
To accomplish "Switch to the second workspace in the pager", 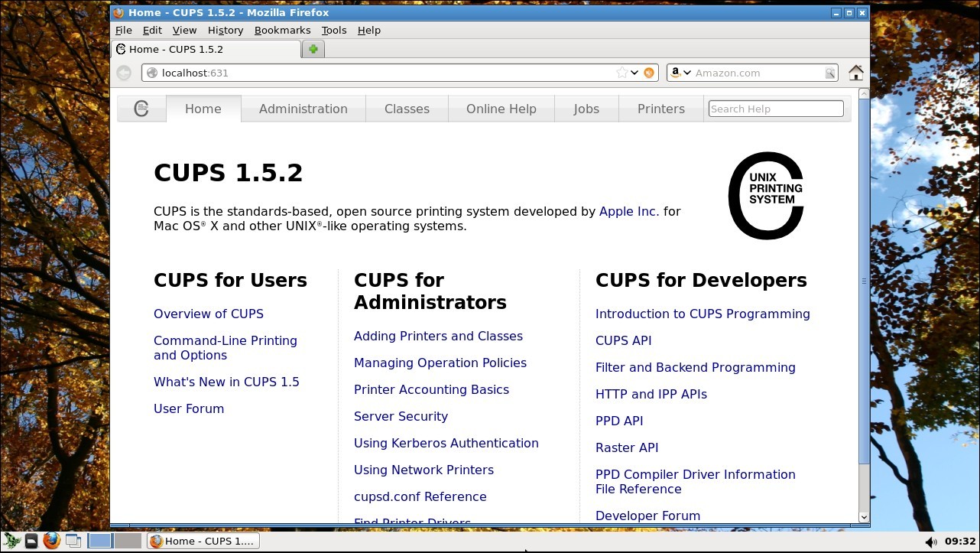I will pos(128,541).
